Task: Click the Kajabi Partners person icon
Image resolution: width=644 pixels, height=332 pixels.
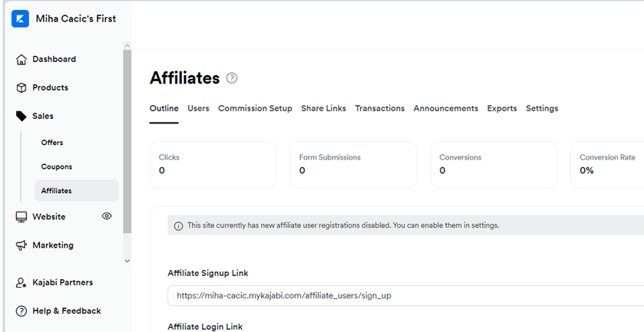Action: click(21, 283)
